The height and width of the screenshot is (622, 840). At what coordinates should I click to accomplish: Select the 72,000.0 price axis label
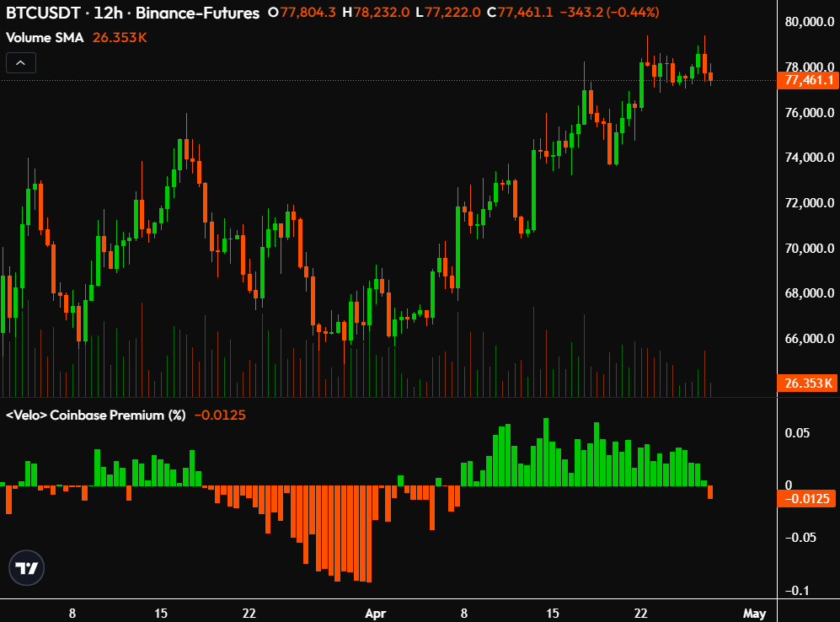809,203
